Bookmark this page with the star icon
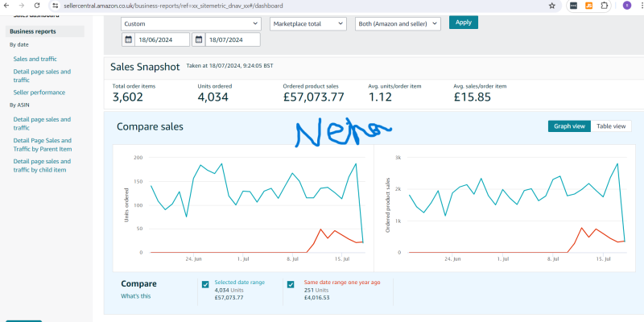644x322 pixels. 552,6
